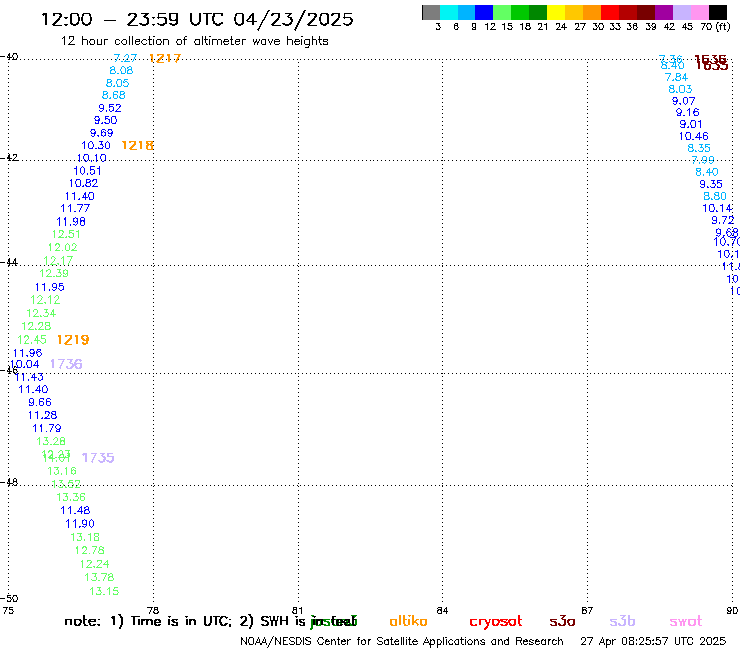Click the orange 'altika' satellite legend label
This screenshot has width=740, height=650.
408,621
